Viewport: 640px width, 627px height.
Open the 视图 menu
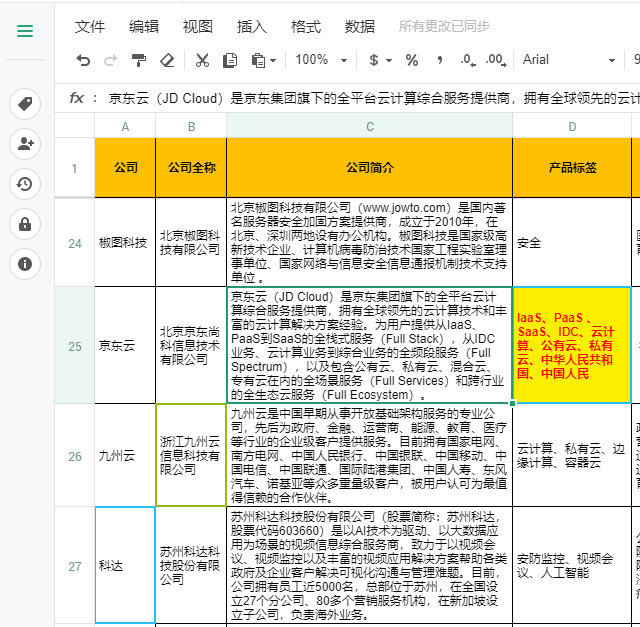point(198,27)
